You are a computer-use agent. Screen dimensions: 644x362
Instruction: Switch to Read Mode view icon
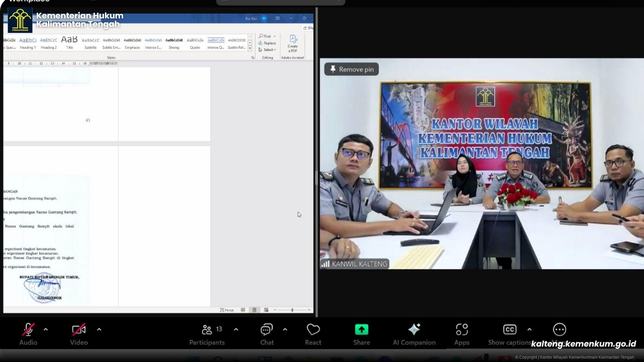click(243, 310)
